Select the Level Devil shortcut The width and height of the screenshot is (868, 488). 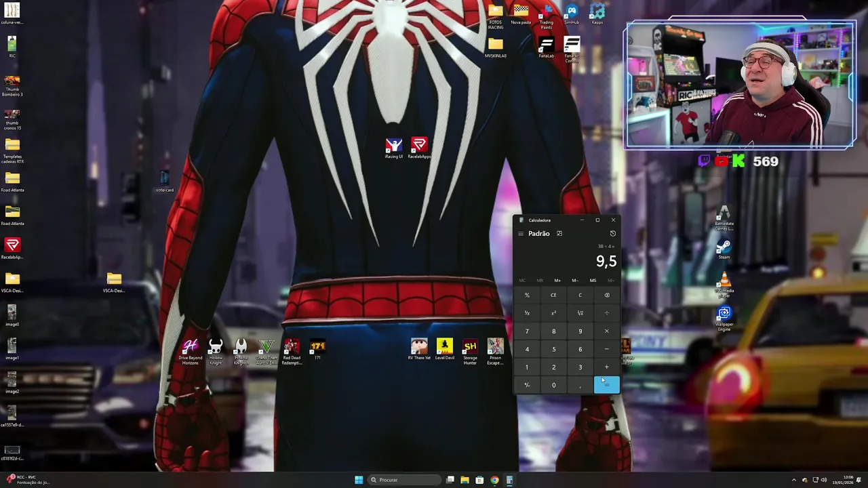(444, 350)
